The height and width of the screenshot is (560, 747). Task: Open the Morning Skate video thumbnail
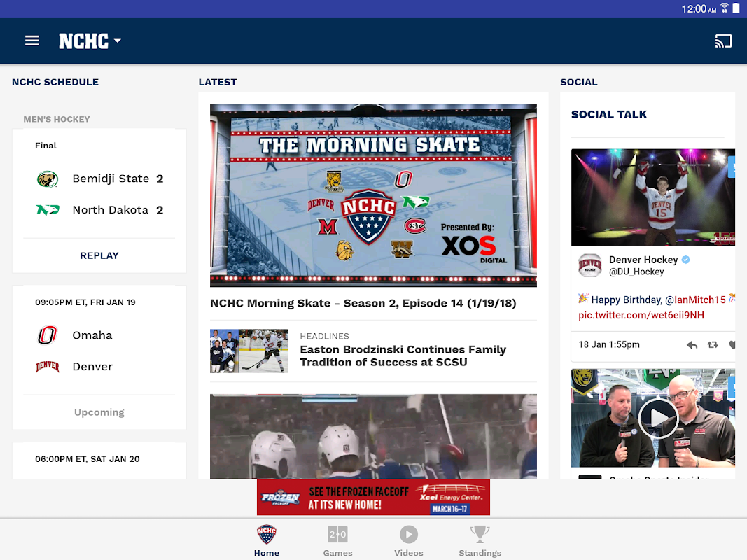click(x=374, y=195)
